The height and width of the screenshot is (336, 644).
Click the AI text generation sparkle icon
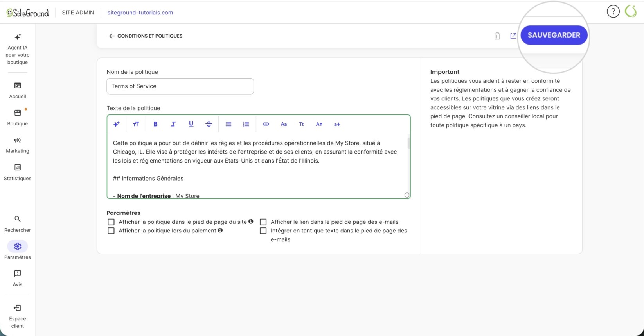coord(117,124)
